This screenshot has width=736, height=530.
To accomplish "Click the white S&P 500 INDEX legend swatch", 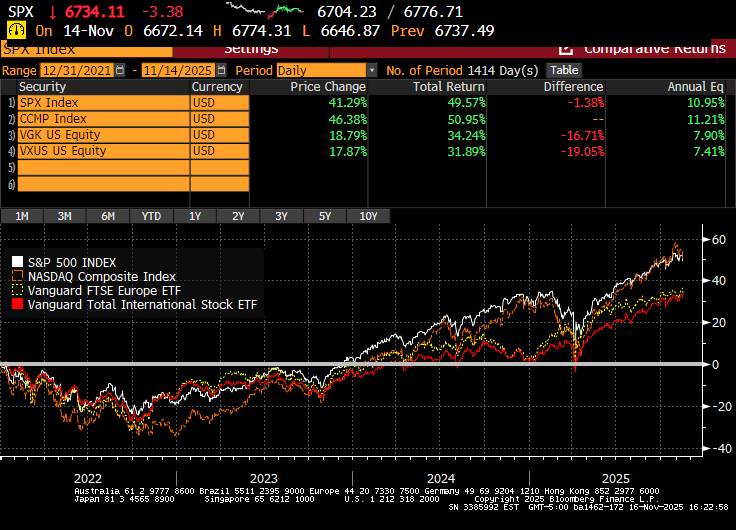I will [17, 261].
